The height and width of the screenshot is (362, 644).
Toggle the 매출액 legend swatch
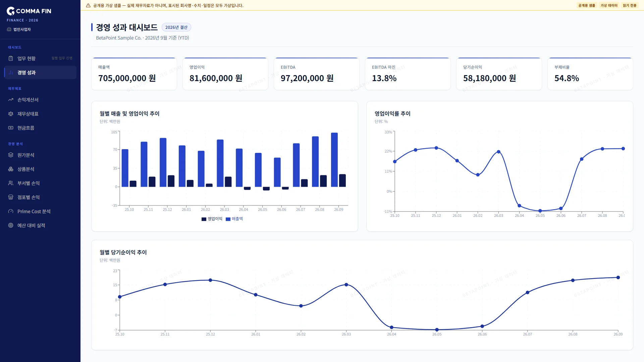click(x=228, y=219)
